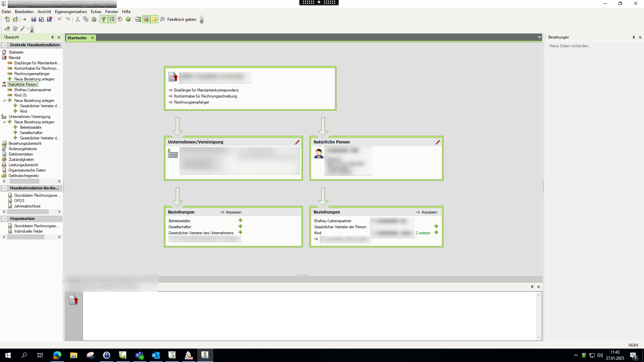
Task: Collapse the Zentrale Mandantendaten section
Action: click(5, 45)
